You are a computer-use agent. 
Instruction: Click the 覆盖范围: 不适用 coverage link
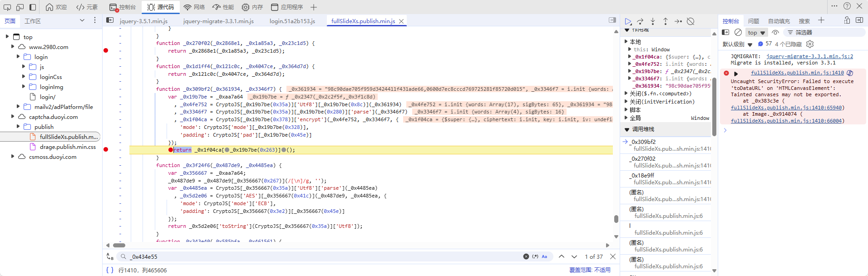tap(590, 270)
